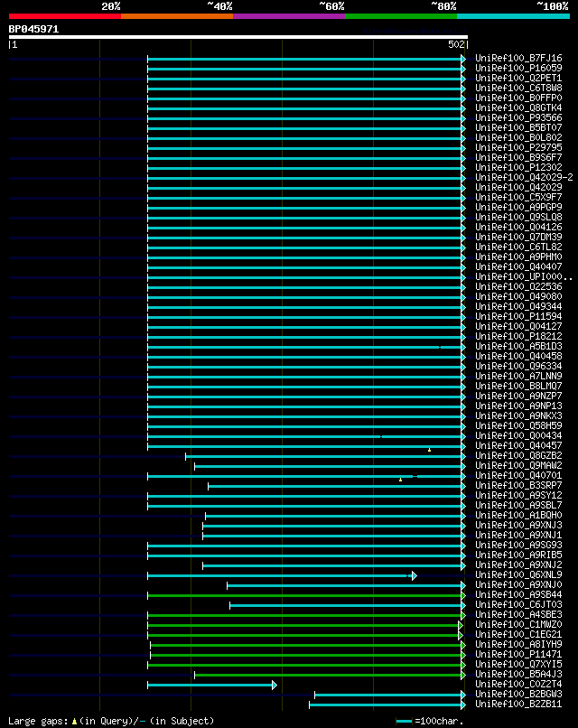Open hit UniRef100_C6T8W8
578x728 pixels.
(x=518, y=89)
